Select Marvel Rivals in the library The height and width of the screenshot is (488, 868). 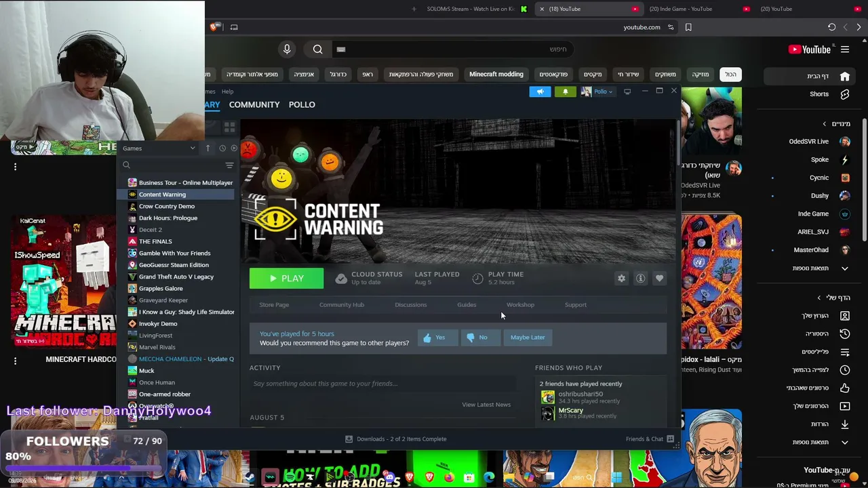tap(157, 347)
